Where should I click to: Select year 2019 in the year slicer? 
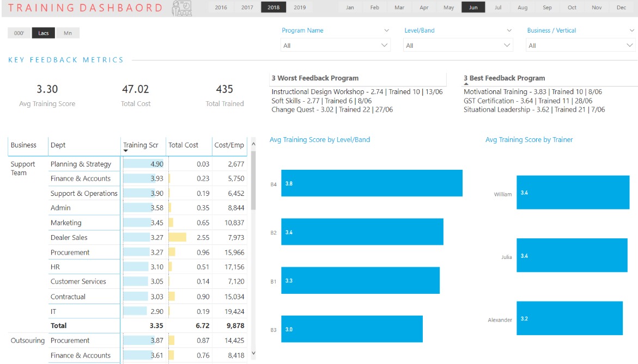300,8
